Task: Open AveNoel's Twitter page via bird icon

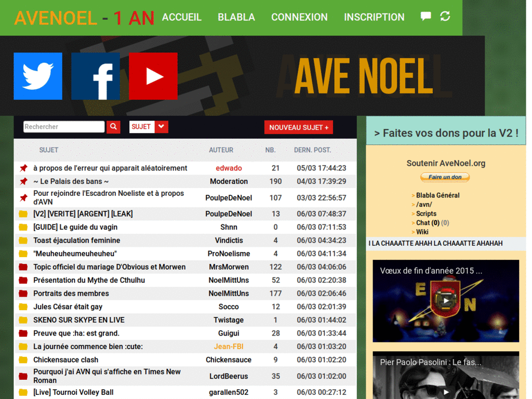Action: [x=37, y=76]
